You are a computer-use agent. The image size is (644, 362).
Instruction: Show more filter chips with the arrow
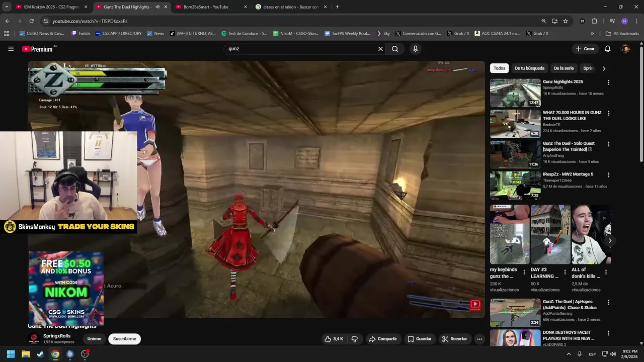click(x=604, y=68)
